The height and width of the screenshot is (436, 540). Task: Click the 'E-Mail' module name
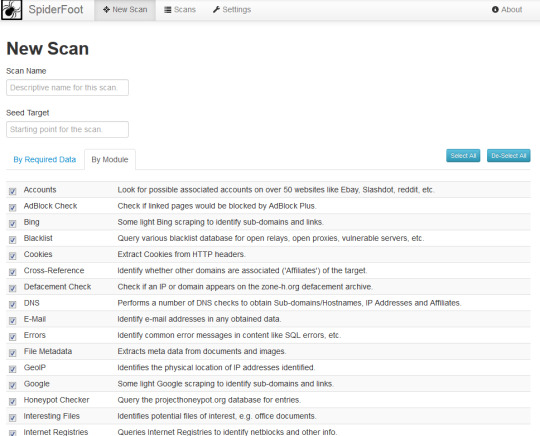click(35, 319)
